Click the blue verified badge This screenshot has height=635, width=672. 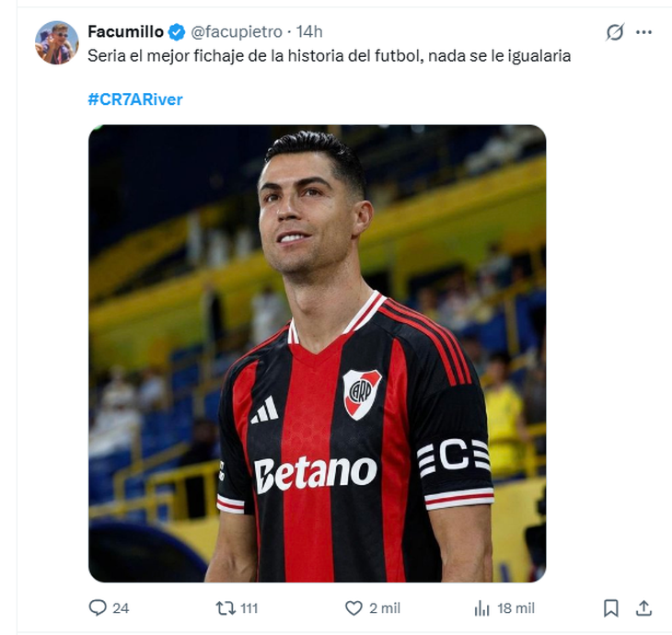pyautogui.click(x=177, y=32)
